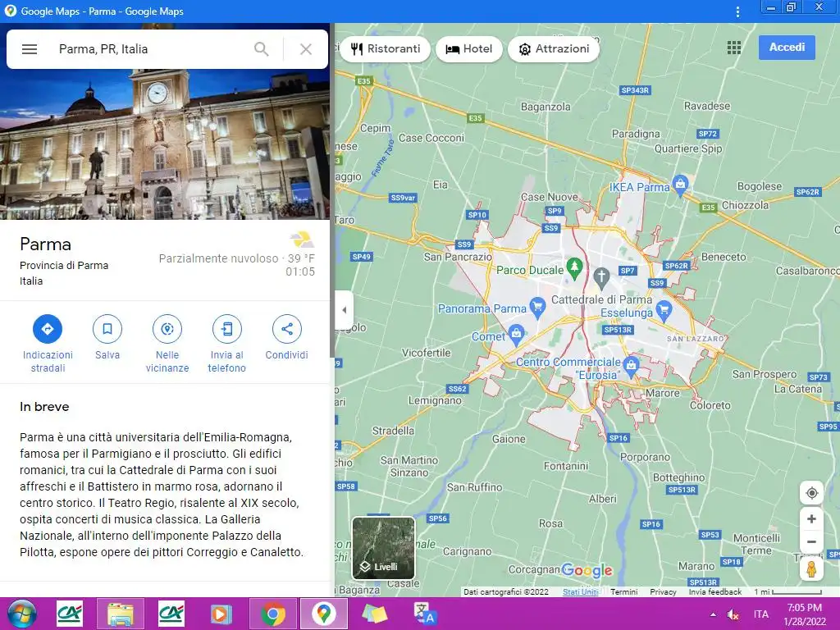Click the weather Parzialmente nuvoloso info

[x=237, y=258]
